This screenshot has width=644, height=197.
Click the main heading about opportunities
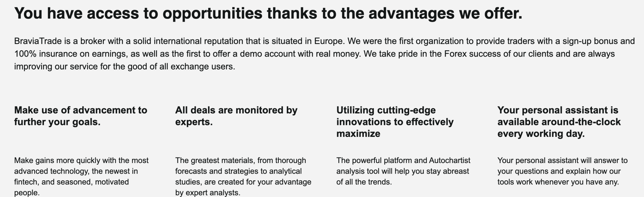268,14
